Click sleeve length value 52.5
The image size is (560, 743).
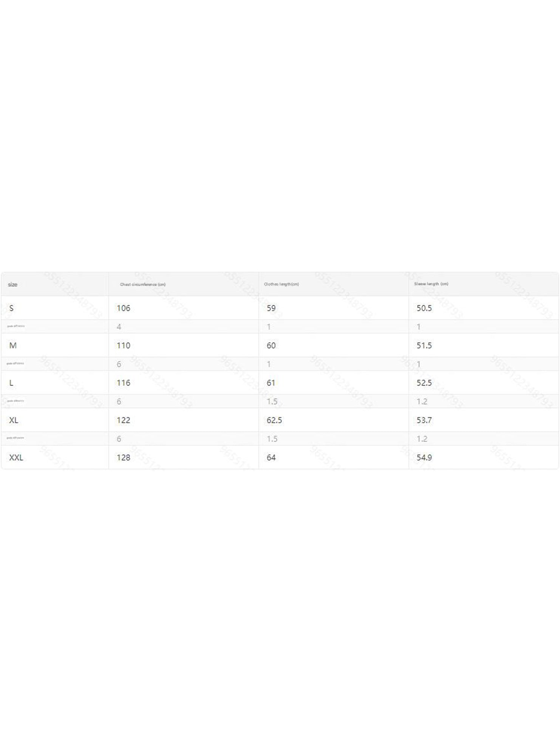point(424,383)
